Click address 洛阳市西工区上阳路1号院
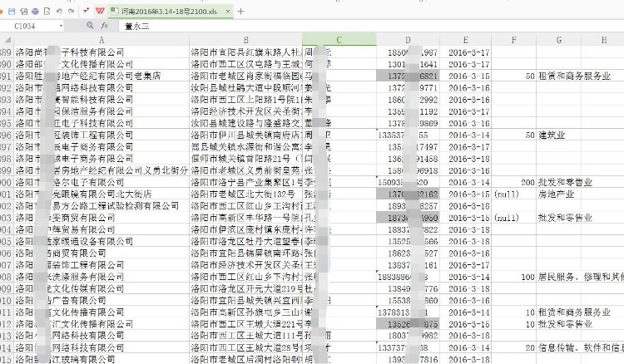 [246, 100]
